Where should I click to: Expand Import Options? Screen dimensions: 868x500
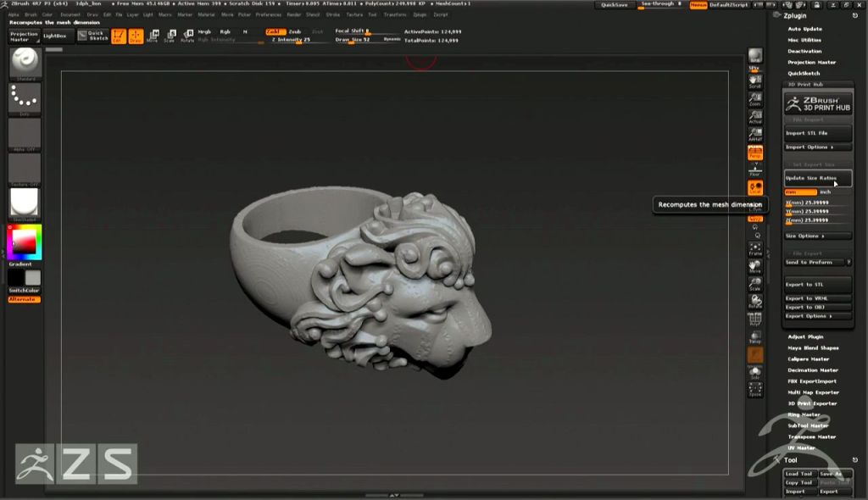click(818, 147)
